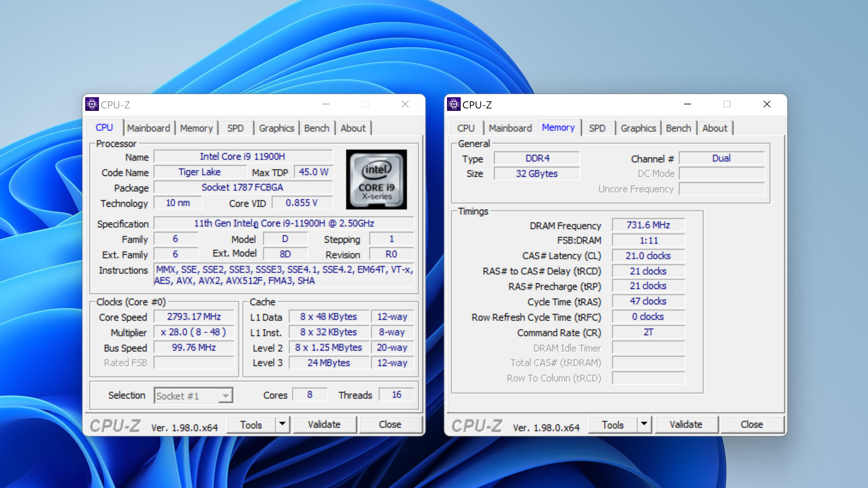Select Memory tab in right CPU-Z window
The height and width of the screenshot is (488, 868).
(559, 127)
